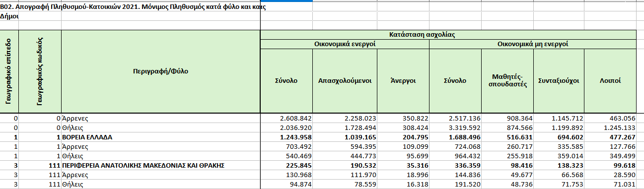Select the cell with value 463.056
The height and width of the screenshot is (189, 644).
(611, 119)
